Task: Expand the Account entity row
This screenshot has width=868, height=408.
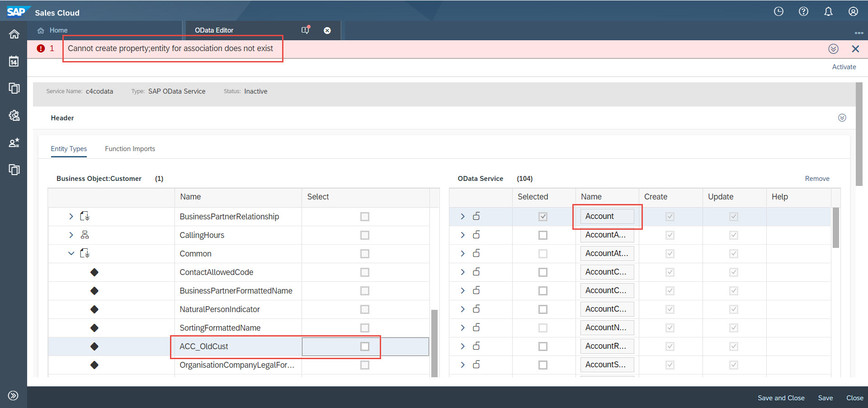Action: pyautogui.click(x=462, y=216)
